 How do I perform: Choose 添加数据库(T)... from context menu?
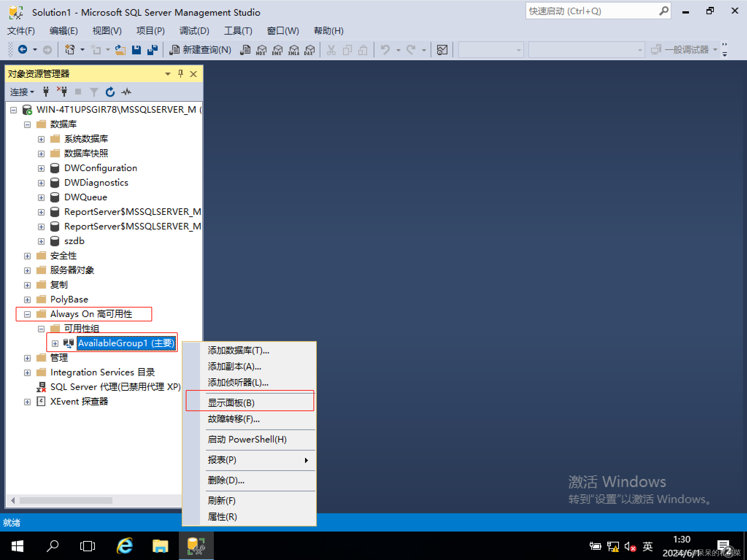(x=249, y=350)
